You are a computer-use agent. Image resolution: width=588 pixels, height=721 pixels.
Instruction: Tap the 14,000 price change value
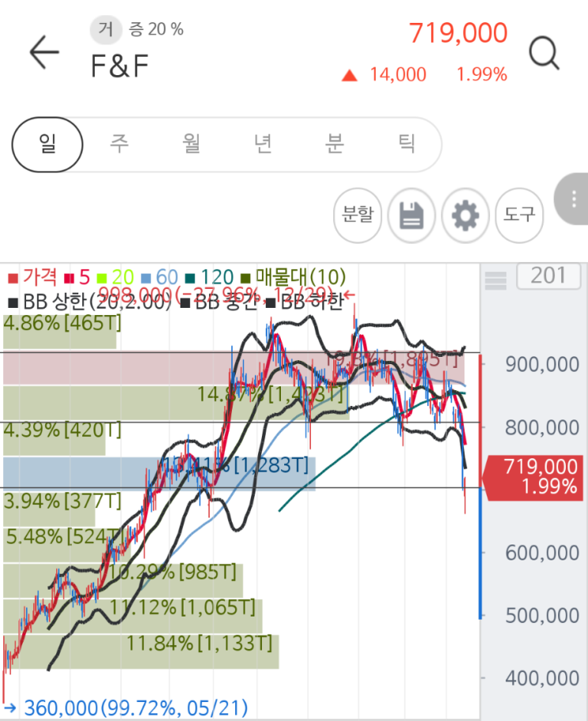pos(398,74)
